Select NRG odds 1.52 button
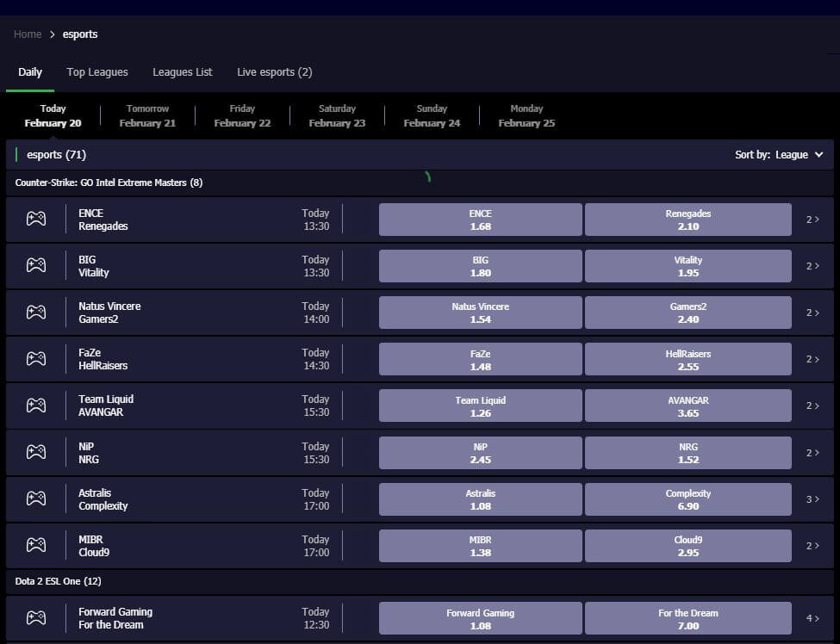The height and width of the screenshot is (644, 840). (x=688, y=453)
